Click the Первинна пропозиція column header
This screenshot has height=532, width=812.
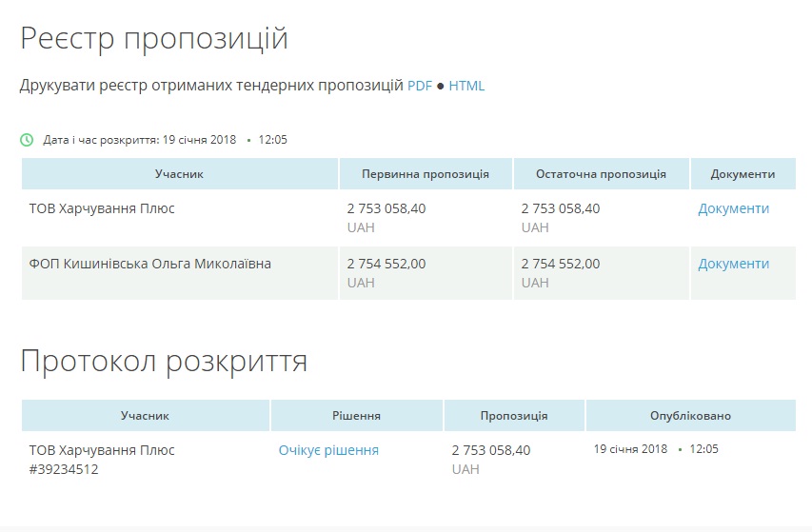(426, 174)
